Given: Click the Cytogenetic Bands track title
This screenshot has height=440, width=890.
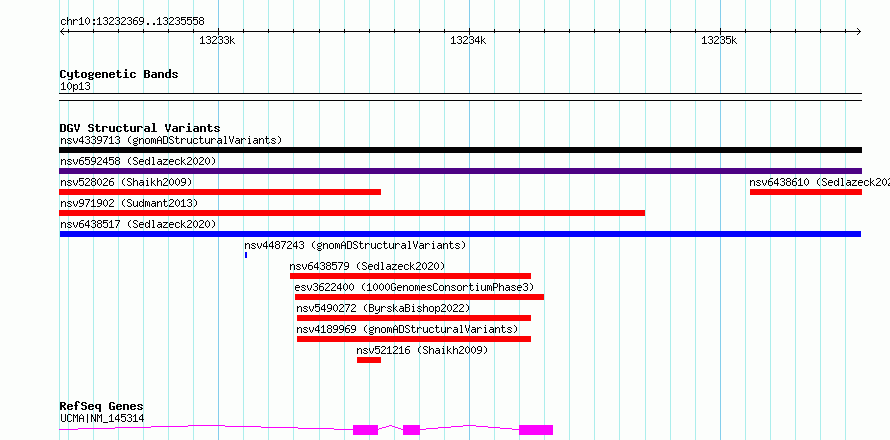Looking at the screenshot, I should coord(119,74).
